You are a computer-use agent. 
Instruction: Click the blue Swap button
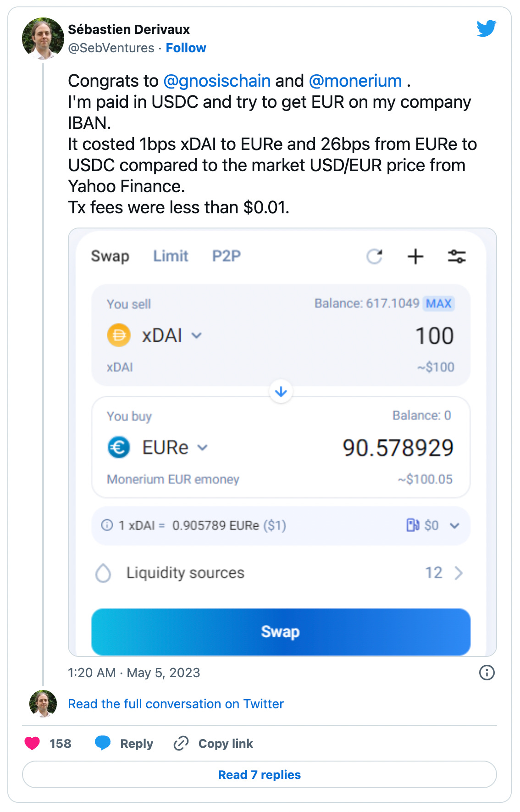click(x=281, y=632)
